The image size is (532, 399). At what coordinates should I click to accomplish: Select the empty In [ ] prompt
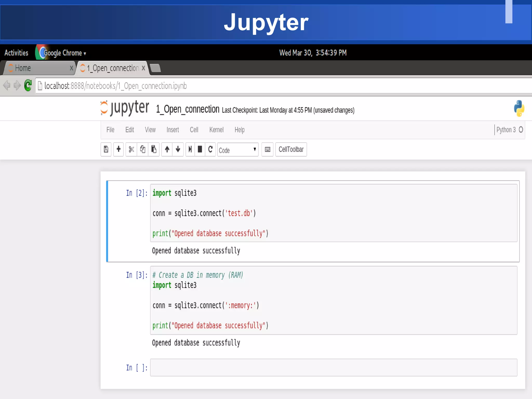pos(137,368)
